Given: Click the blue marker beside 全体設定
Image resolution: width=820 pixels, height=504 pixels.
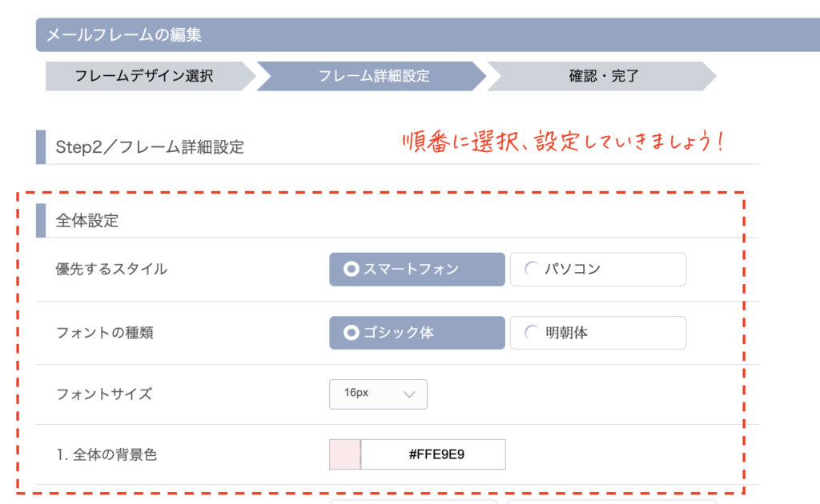Looking at the screenshot, I should [41, 221].
